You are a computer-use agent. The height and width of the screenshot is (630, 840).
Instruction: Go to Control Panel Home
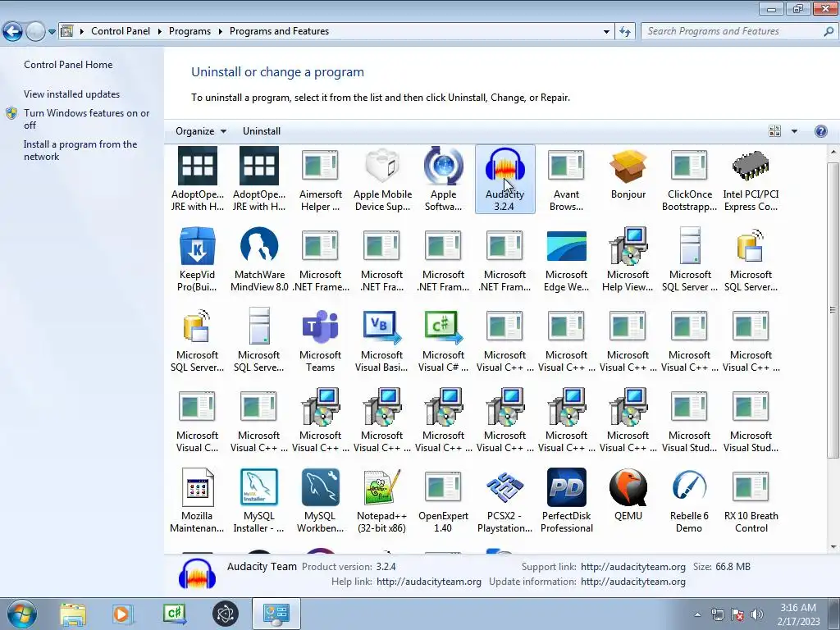68,65
